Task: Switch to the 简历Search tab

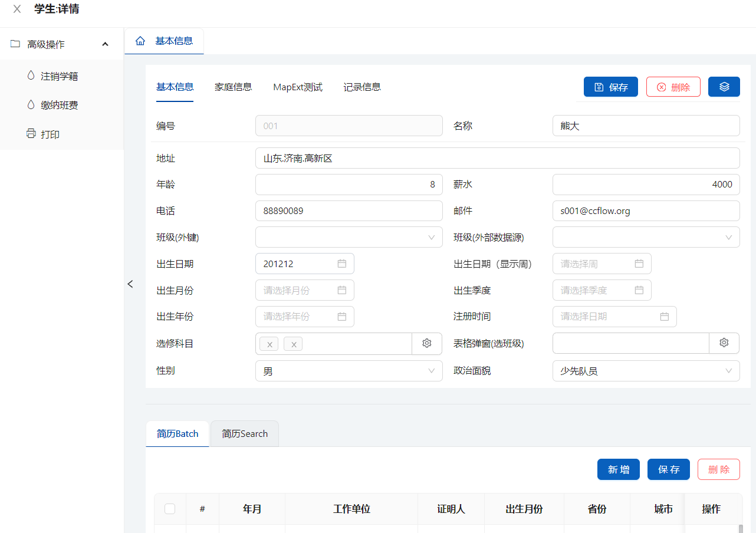Action: [245, 433]
